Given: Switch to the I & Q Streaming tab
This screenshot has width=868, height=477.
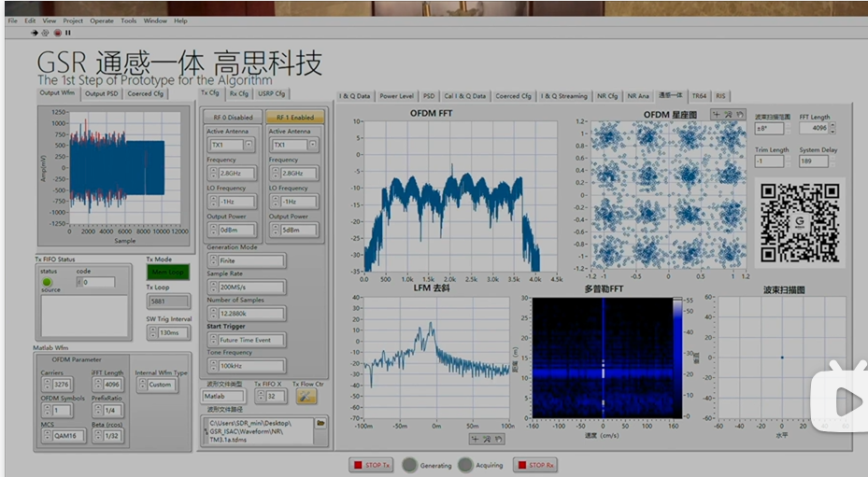Looking at the screenshot, I should [563, 96].
